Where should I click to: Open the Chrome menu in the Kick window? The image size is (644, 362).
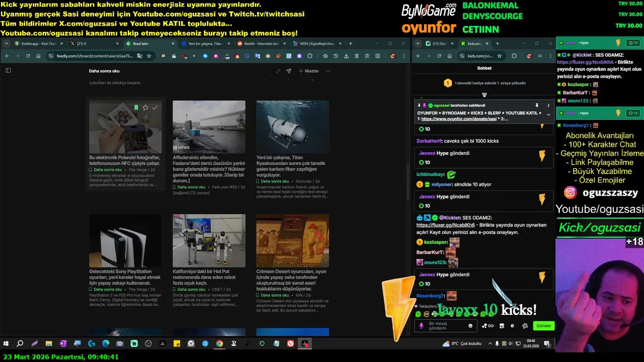click(550, 56)
